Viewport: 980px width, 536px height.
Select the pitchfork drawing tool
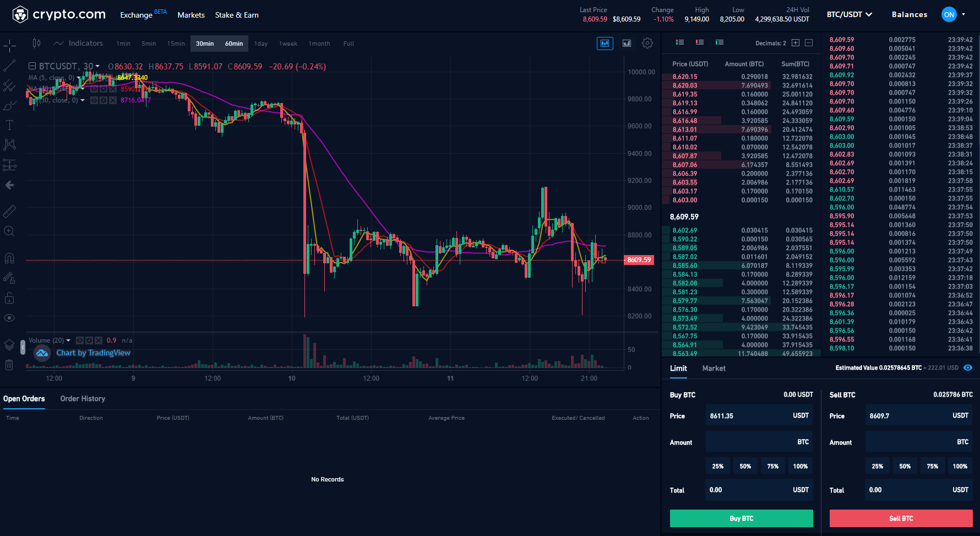coord(9,85)
